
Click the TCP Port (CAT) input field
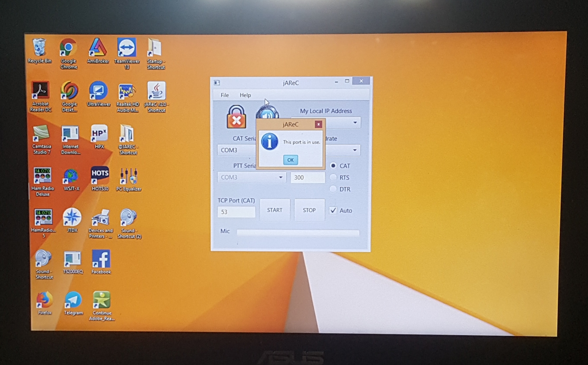click(x=236, y=212)
